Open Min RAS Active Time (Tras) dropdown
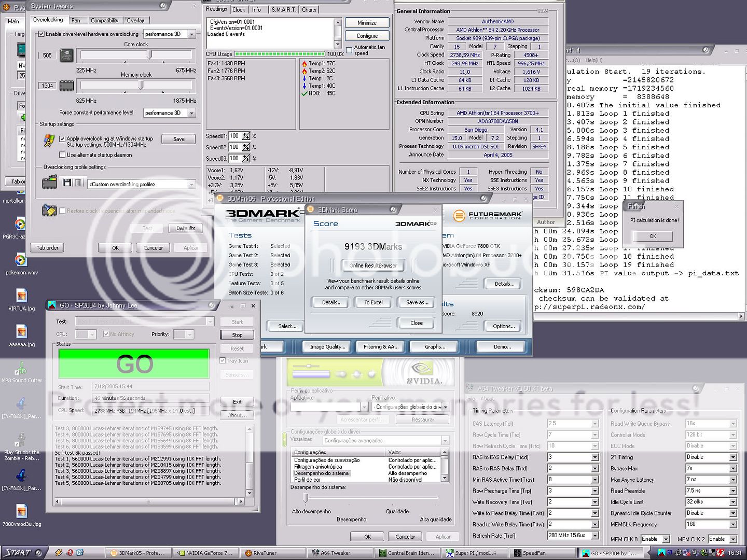This screenshot has height=560, width=747. click(595, 480)
